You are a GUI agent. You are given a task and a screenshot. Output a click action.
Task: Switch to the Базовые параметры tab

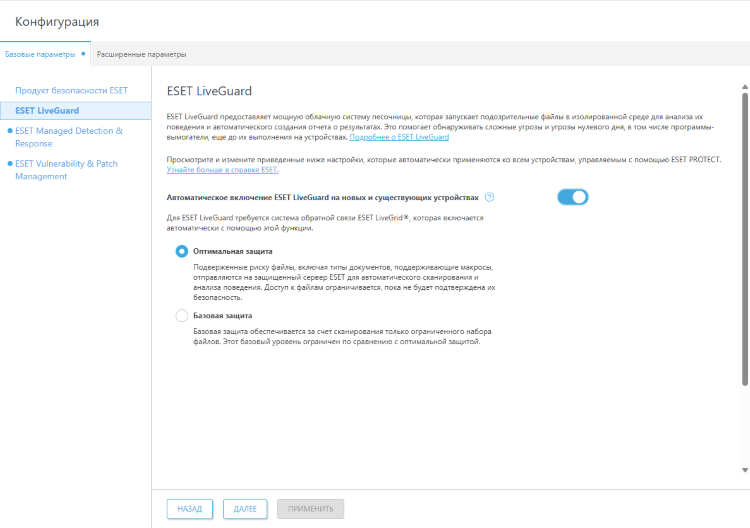(x=40, y=54)
